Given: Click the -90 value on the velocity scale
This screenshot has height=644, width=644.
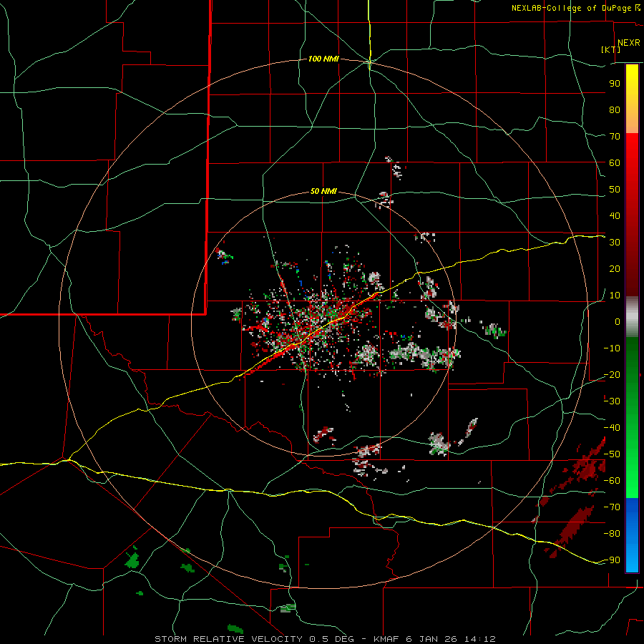Looking at the screenshot, I should [612, 560].
